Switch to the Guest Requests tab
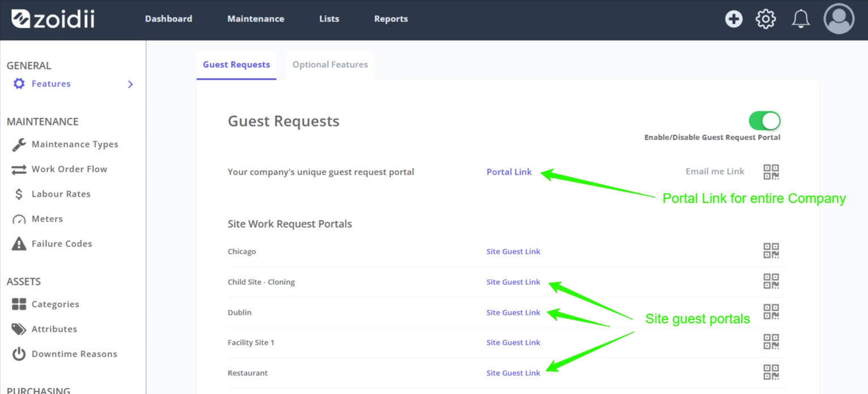 pos(237,64)
